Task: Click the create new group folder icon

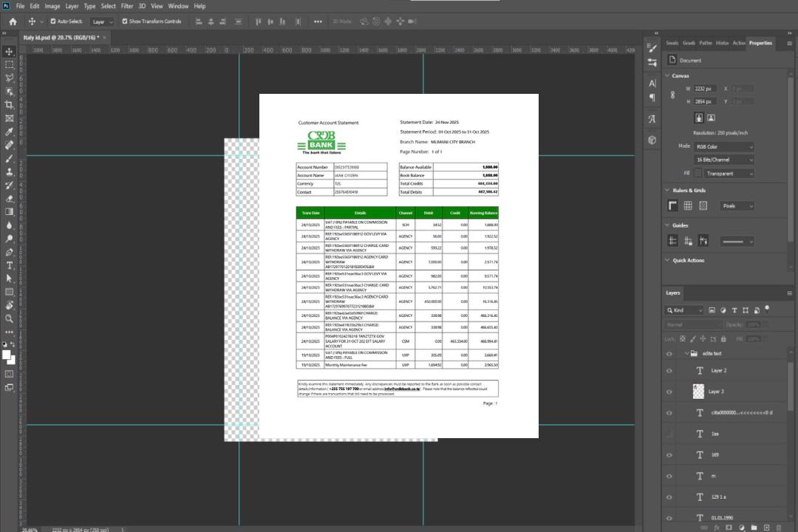Action: (754, 528)
